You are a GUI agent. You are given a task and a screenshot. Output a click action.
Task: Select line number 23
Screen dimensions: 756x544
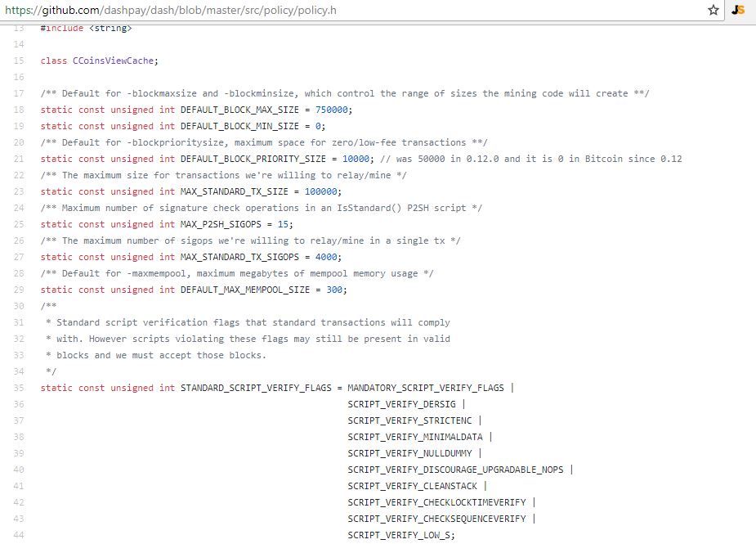(19, 191)
